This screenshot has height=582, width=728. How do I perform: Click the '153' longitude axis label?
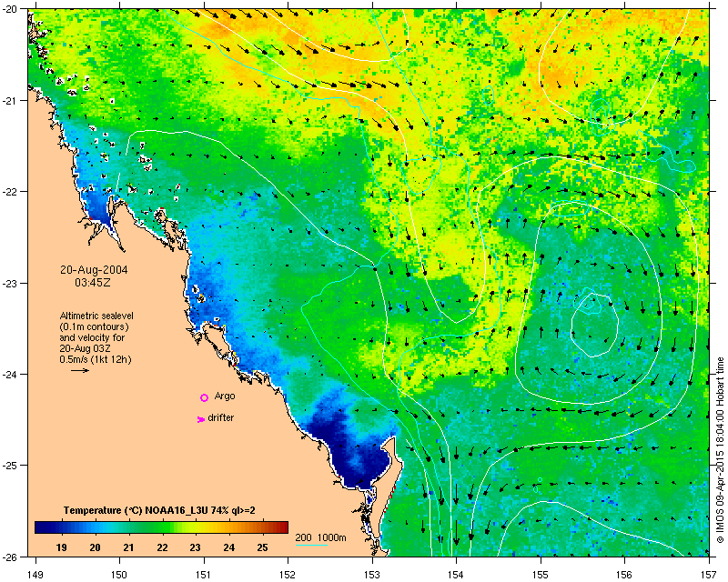[x=372, y=575]
